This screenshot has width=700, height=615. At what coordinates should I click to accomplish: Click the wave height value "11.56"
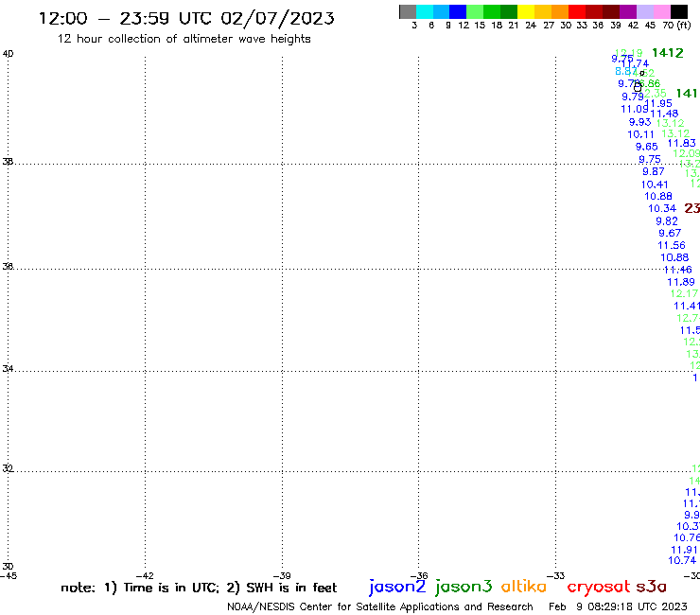coord(672,245)
